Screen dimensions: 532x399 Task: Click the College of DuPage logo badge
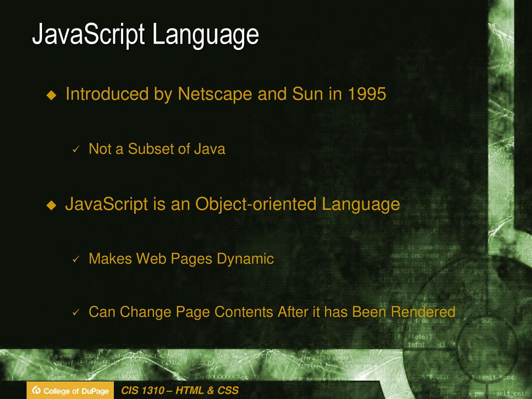pos(70,391)
